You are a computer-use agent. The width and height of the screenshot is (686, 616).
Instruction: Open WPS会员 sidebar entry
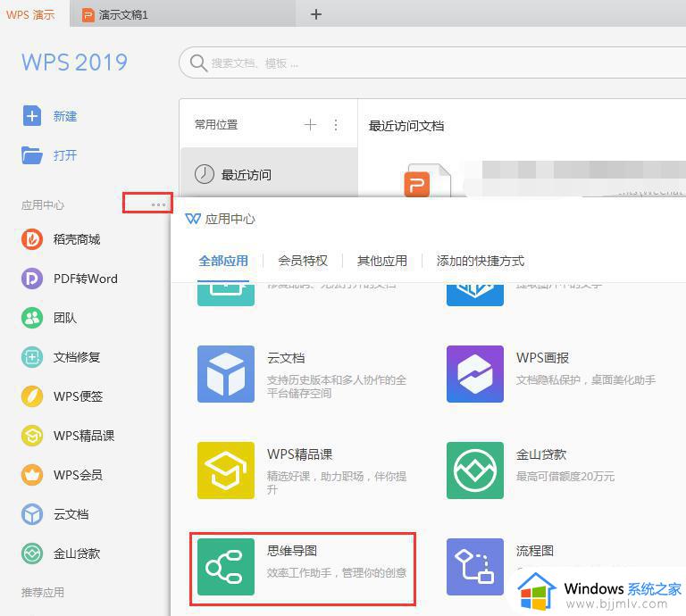(63, 475)
